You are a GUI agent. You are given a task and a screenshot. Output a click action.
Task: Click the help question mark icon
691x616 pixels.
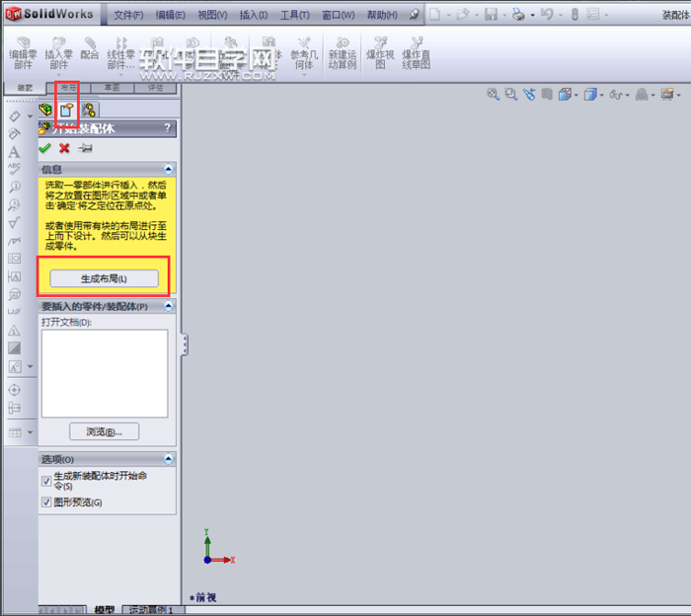(x=168, y=128)
